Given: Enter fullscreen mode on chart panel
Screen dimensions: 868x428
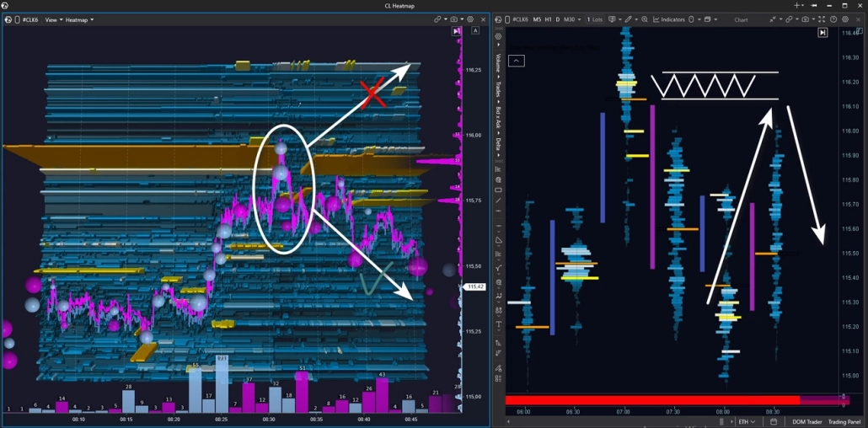Looking at the screenshot, I should (x=822, y=19).
